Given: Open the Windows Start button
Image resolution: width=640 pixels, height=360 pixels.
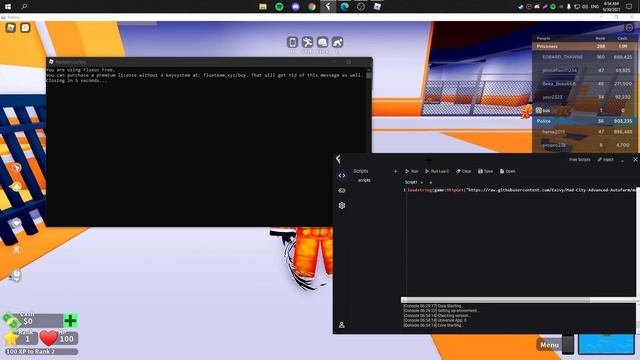Looking at the screenshot, I should pos(8,7).
